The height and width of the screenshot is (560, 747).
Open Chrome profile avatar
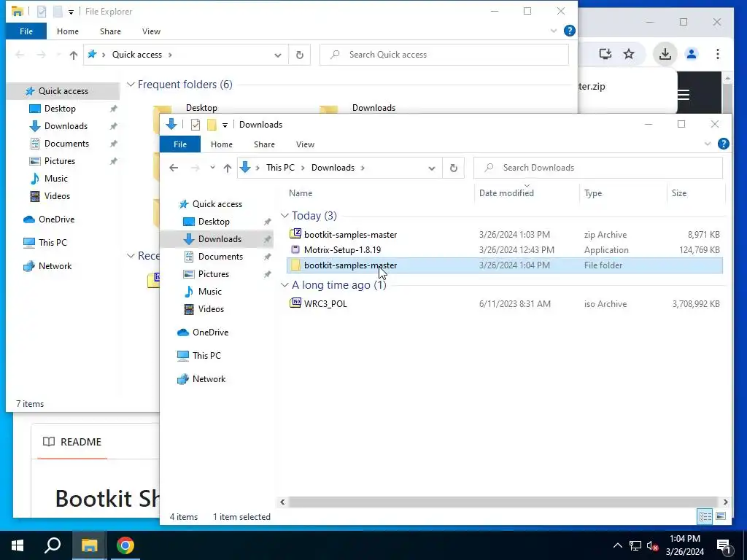coord(692,54)
